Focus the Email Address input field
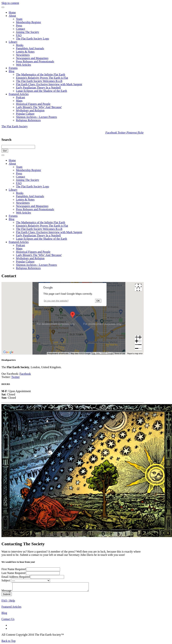The width and height of the screenshot is (172, 644). 47,577
